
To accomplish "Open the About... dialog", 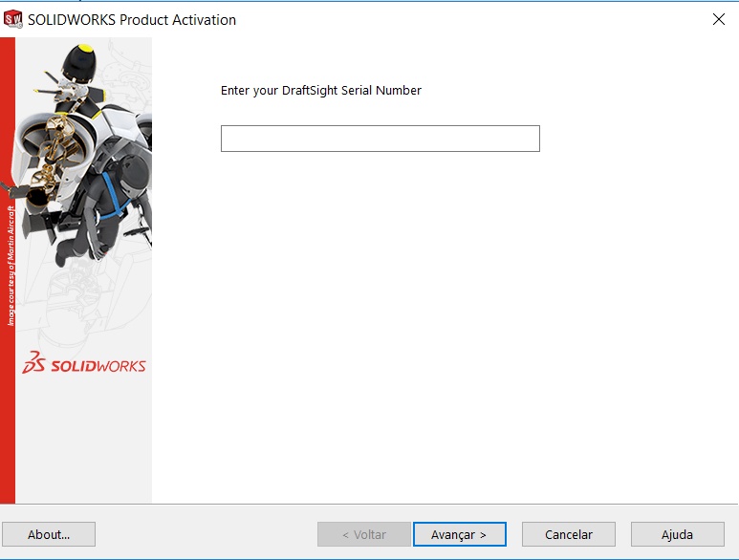I will 49,534.
